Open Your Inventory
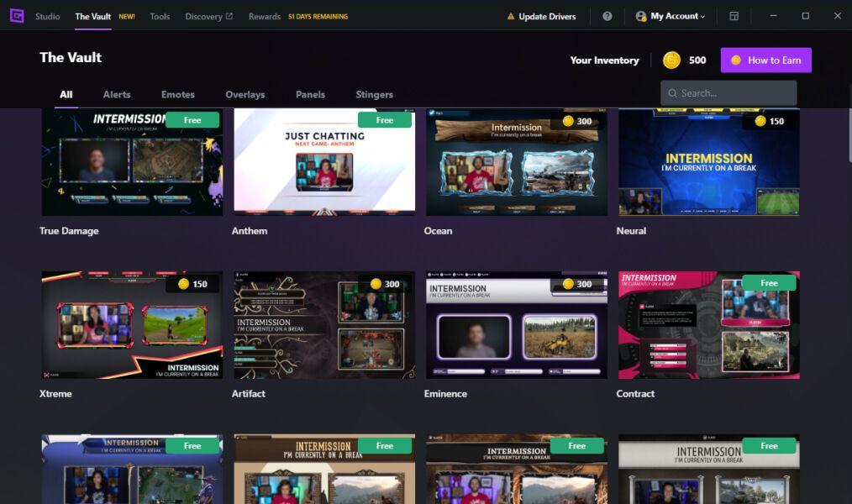 [x=604, y=60]
